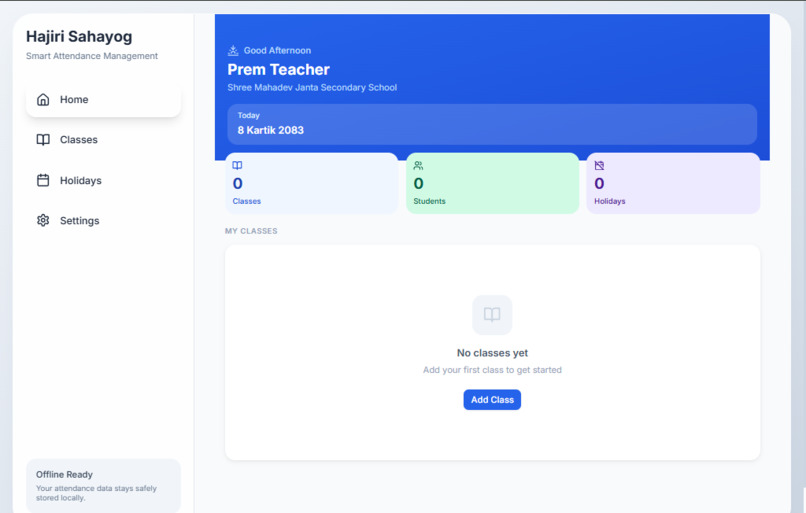
Task: Click the Offline Ready info card
Action: click(x=103, y=486)
